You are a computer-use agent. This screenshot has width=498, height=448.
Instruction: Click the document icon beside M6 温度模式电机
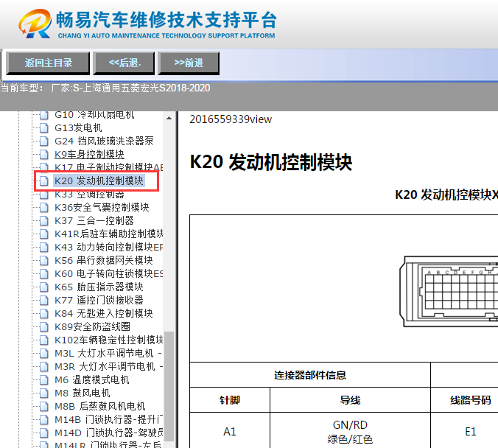point(44,379)
